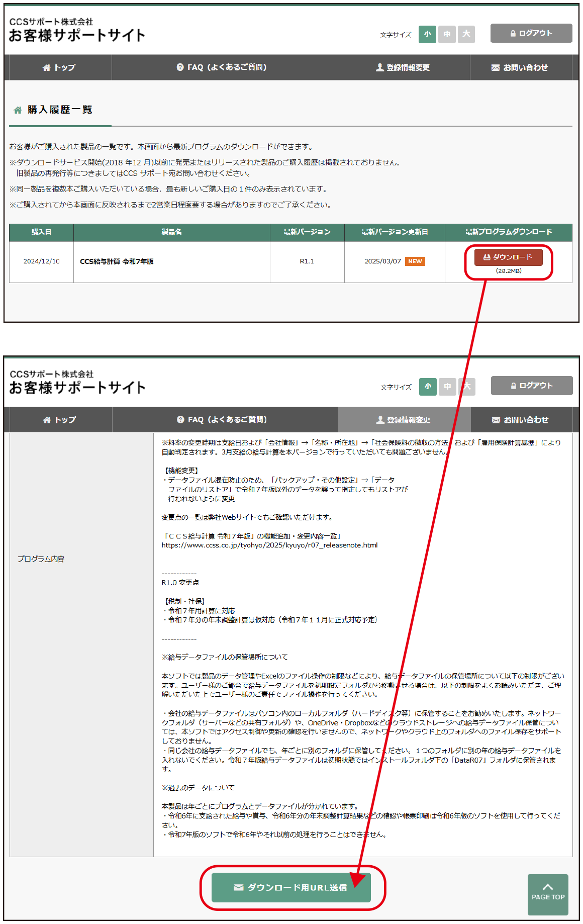Select small 小 font size in lower page

tap(428, 387)
